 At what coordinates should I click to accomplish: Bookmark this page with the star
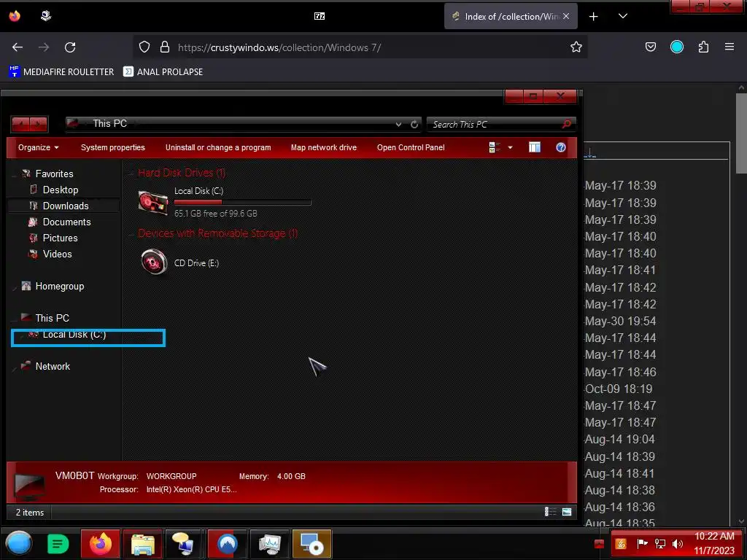coord(576,47)
